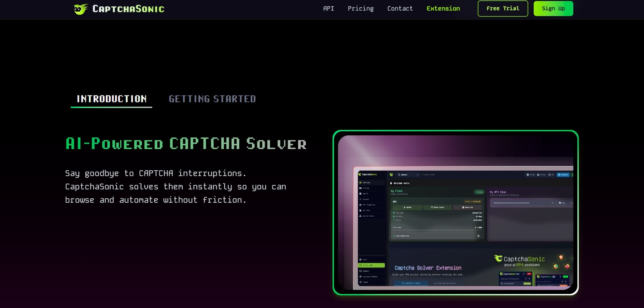Click the Brave browser logo in banner
644x308 pixels.
pos(561,257)
